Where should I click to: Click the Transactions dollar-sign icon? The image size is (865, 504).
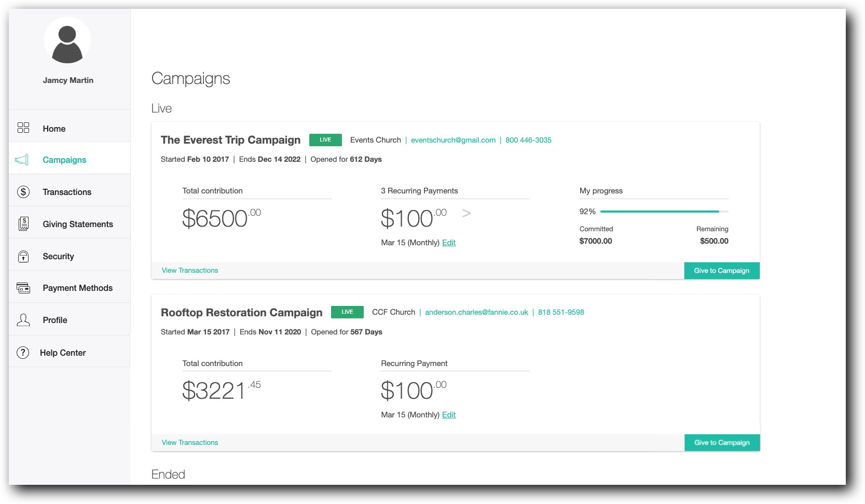click(23, 192)
